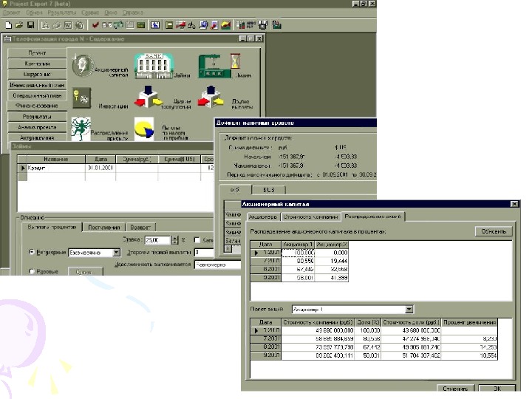Select the Разовые radio button
532x399 pixels.
pos(32,271)
